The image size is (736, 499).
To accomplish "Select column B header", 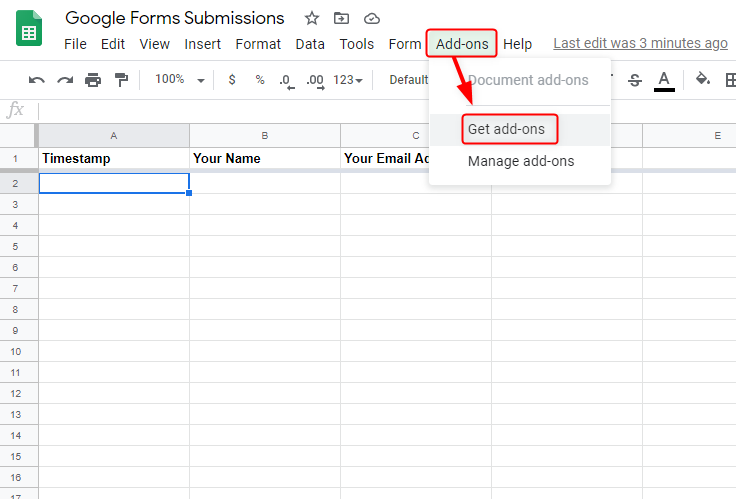I will coord(265,136).
